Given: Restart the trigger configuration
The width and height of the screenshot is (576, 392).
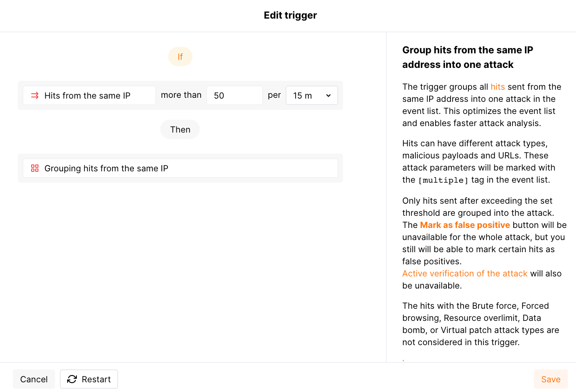Looking at the screenshot, I should click(89, 379).
